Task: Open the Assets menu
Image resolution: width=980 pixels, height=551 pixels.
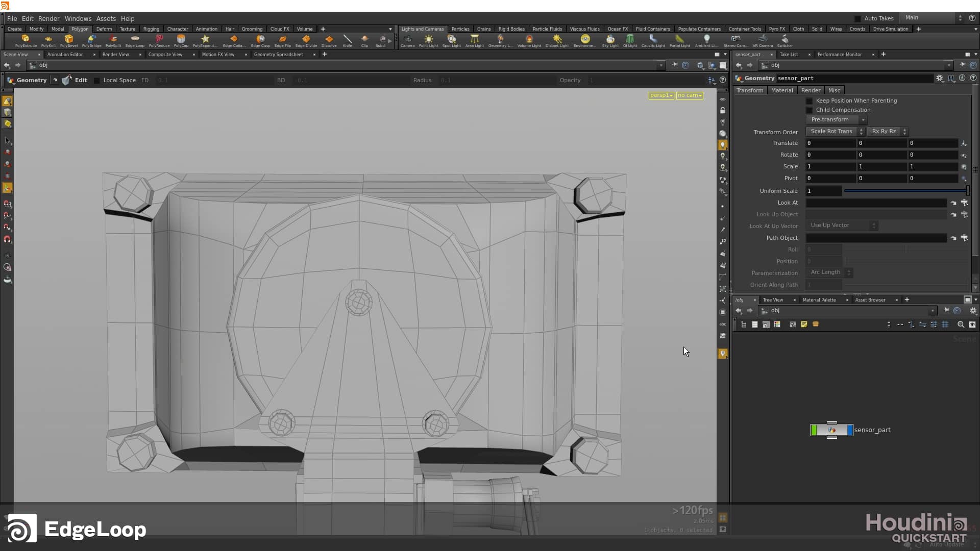Action: (x=106, y=18)
